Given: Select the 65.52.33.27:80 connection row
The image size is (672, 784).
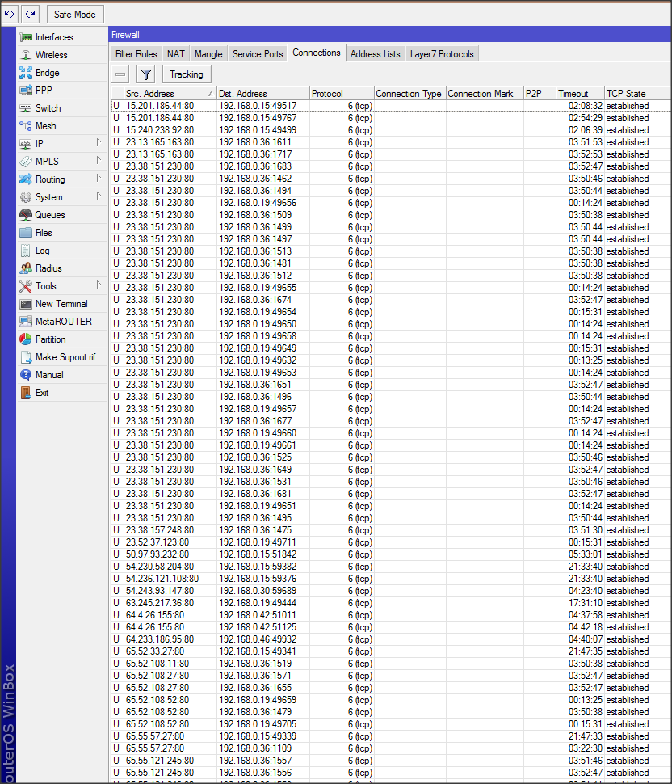Looking at the screenshot, I should coord(390,651).
